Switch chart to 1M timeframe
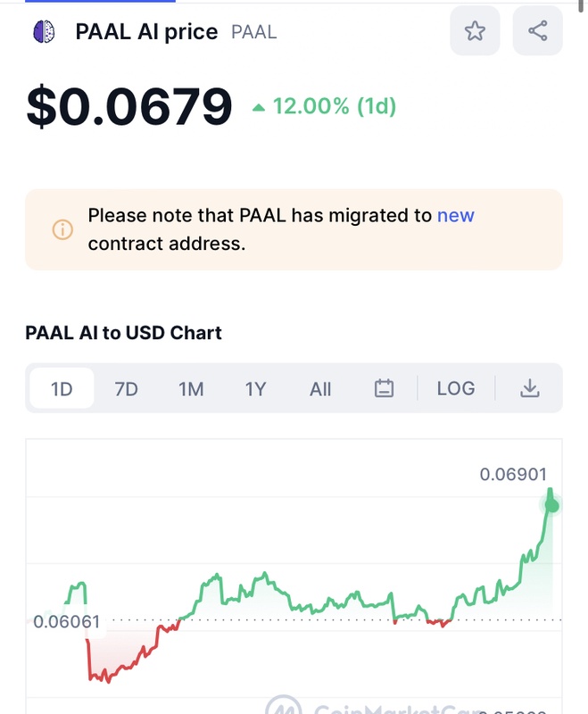 tap(191, 389)
